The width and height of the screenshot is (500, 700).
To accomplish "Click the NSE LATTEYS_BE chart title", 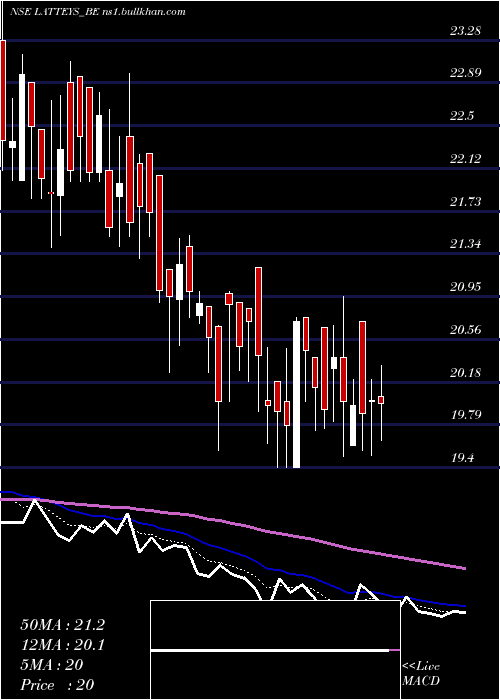I will click(97, 12).
